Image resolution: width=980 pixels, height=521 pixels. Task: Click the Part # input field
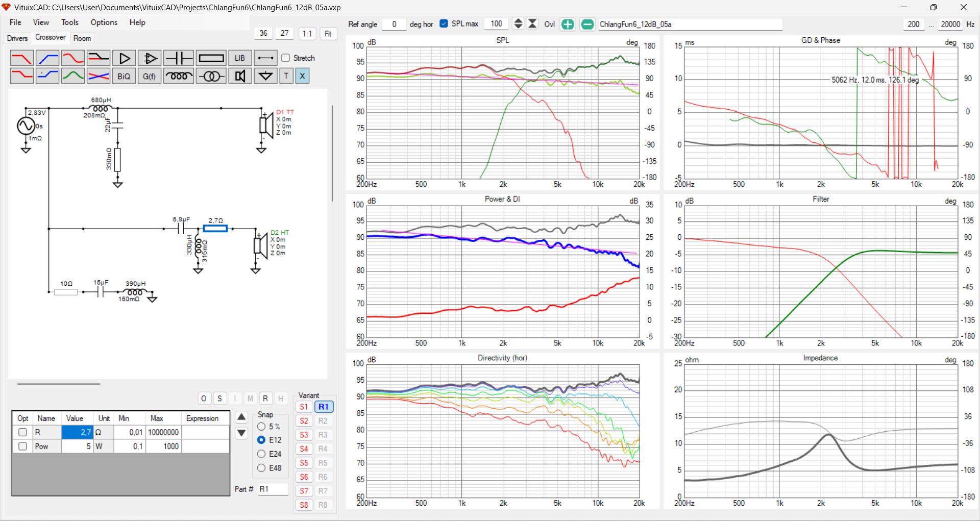(x=273, y=489)
